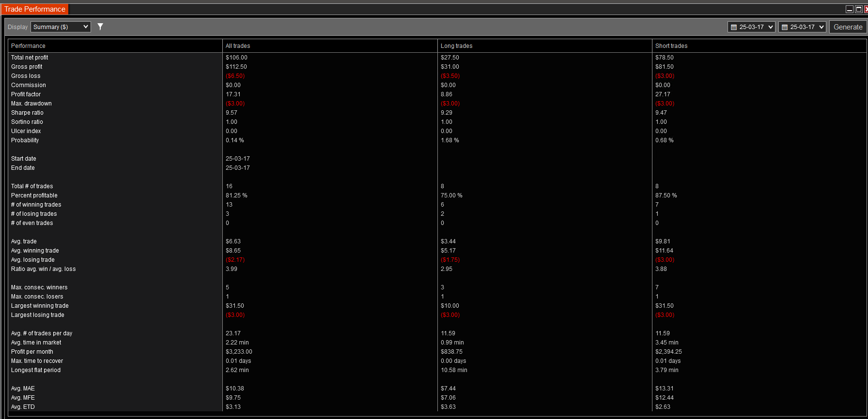Click the Sharpe ratio row label
The width and height of the screenshot is (868, 419).
27,113
